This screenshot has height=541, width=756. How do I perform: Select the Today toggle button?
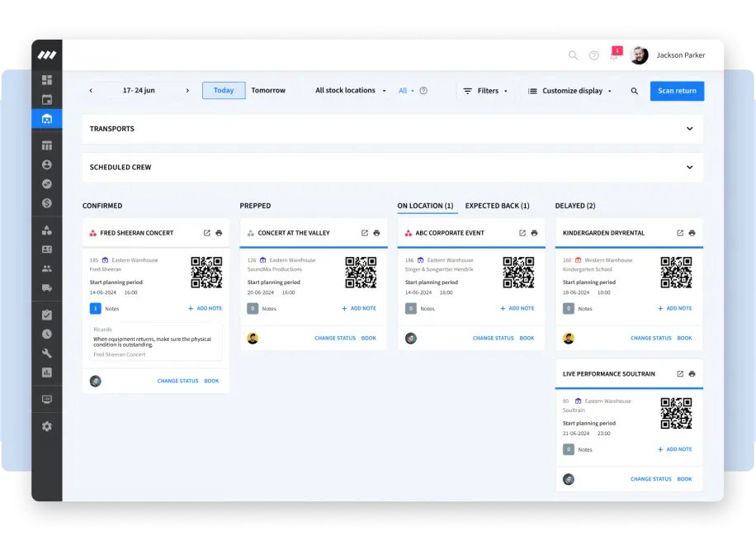point(224,91)
